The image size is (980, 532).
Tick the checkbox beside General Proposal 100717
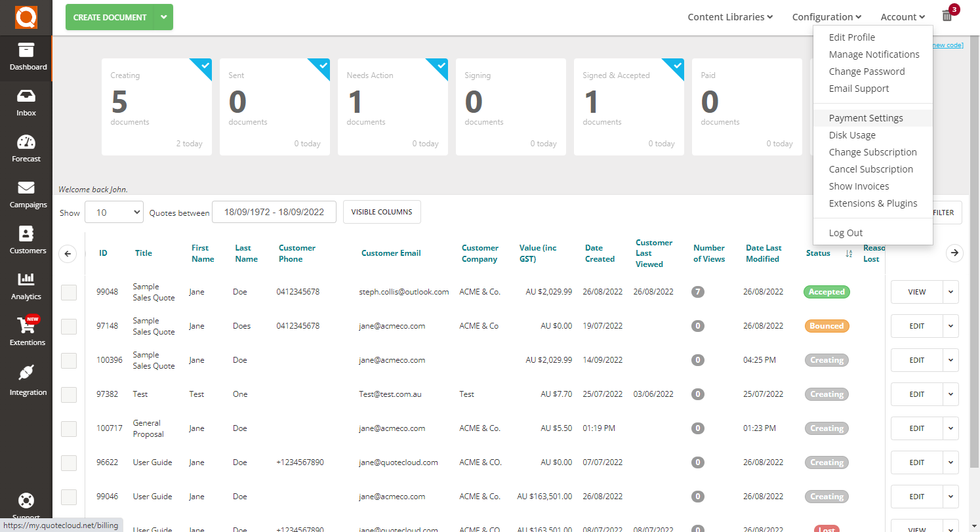click(68, 428)
